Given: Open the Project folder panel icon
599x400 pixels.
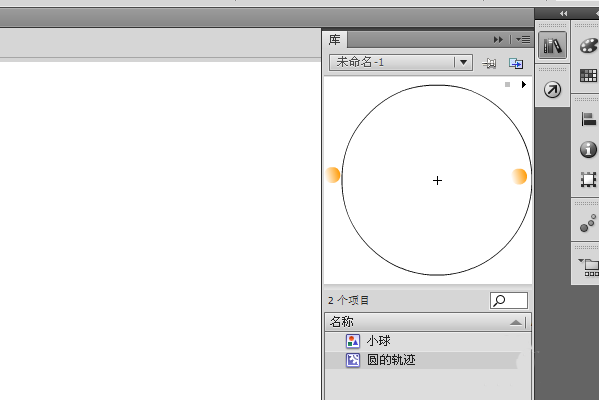Looking at the screenshot, I should pos(589,267).
